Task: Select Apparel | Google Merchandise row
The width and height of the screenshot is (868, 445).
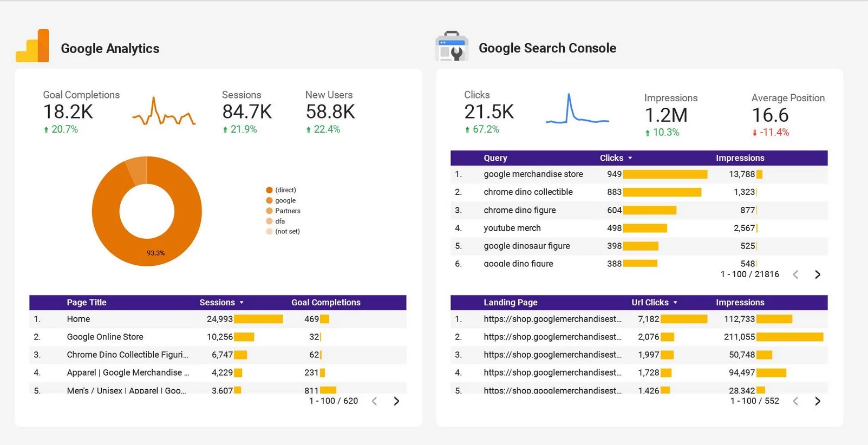Action: click(218, 372)
